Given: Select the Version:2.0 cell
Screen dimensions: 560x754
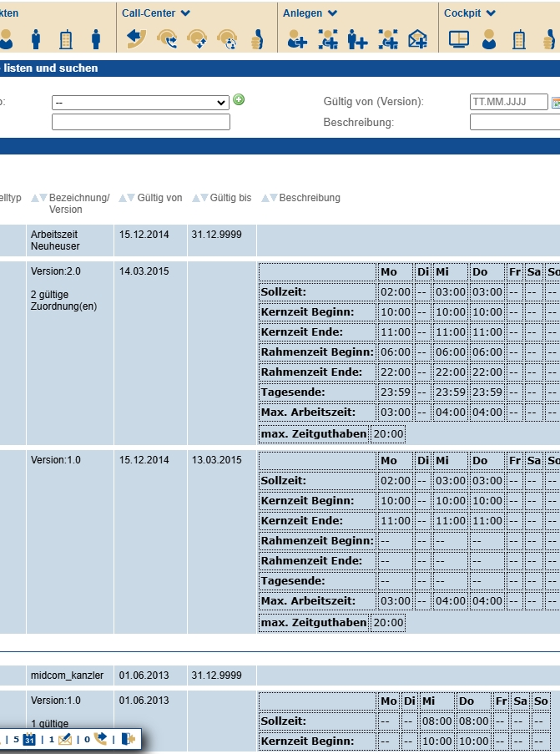Looking at the screenshot, I should click(x=56, y=271).
